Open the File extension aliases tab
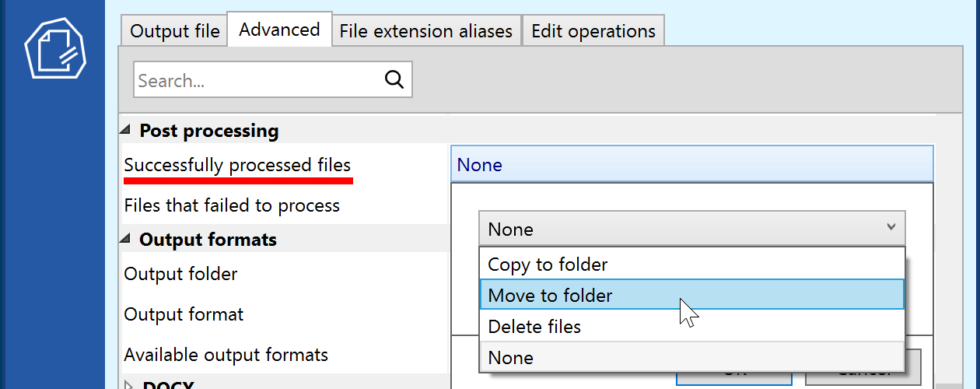 [425, 31]
